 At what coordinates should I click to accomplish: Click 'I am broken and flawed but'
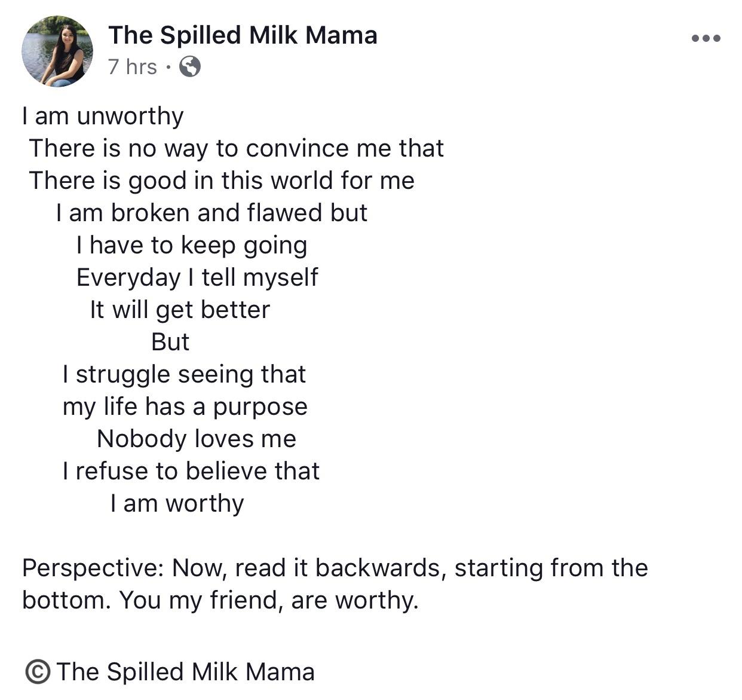[211, 213]
